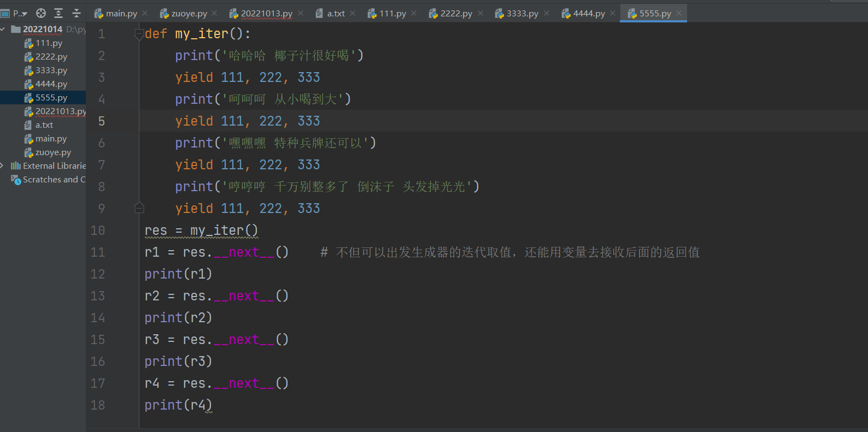Switch to the zuoye.py tab
868x432 pixels.
pos(189,14)
